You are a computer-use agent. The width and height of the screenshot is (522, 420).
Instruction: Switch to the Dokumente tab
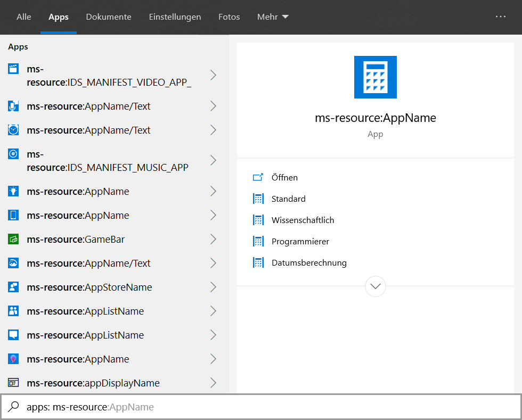[x=109, y=17]
